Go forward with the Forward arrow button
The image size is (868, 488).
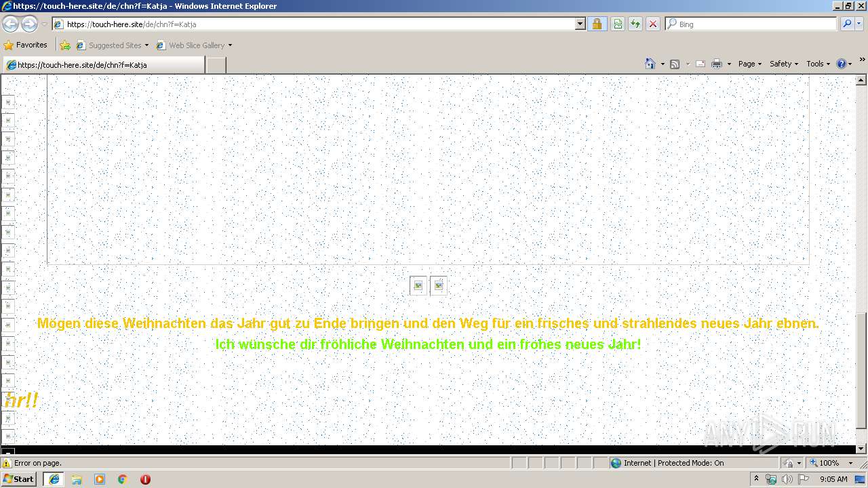tap(29, 24)
